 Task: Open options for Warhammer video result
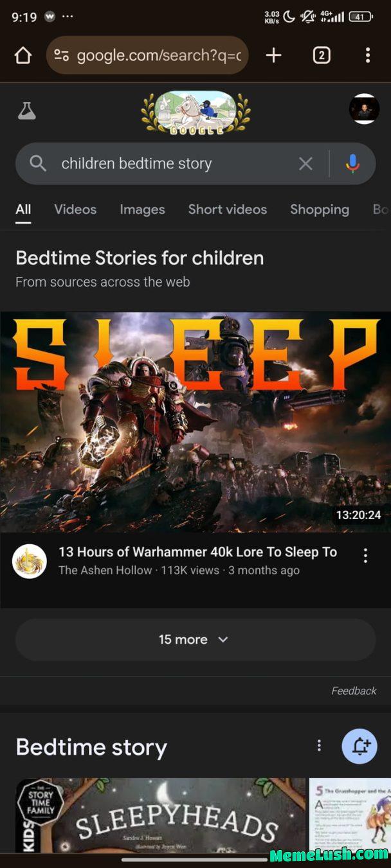coord(365,556)
